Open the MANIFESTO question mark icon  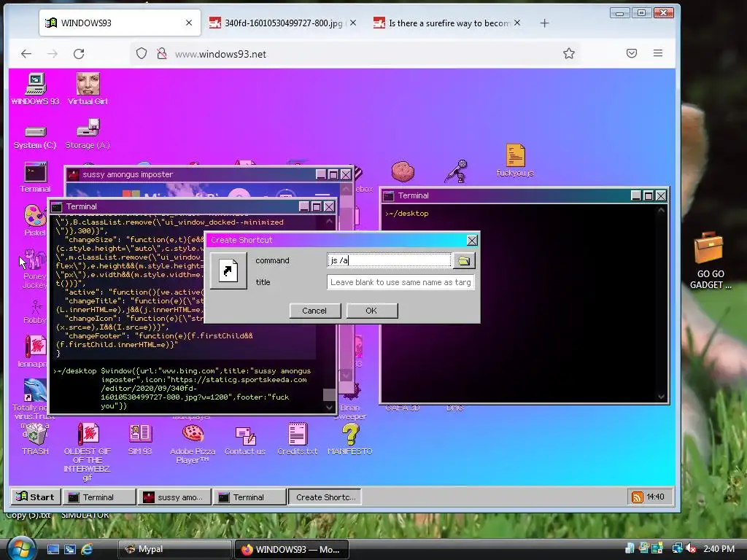tap(350, 435)
